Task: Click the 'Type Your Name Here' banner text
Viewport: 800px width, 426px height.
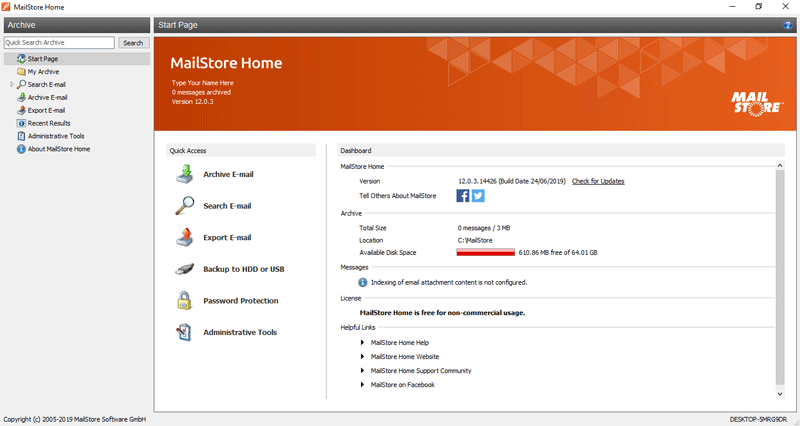Action: (x=203, y=83)
